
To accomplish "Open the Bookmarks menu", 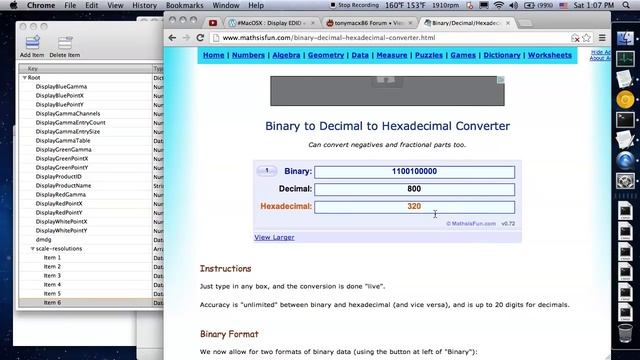I will pyautogui.click(x=184, y=5).
